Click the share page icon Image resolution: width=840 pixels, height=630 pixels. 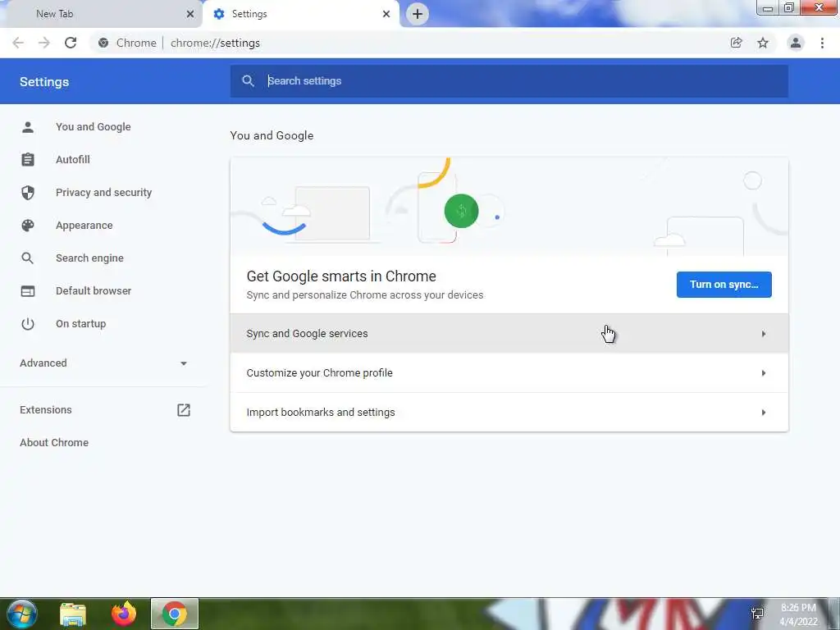point(737,43)
